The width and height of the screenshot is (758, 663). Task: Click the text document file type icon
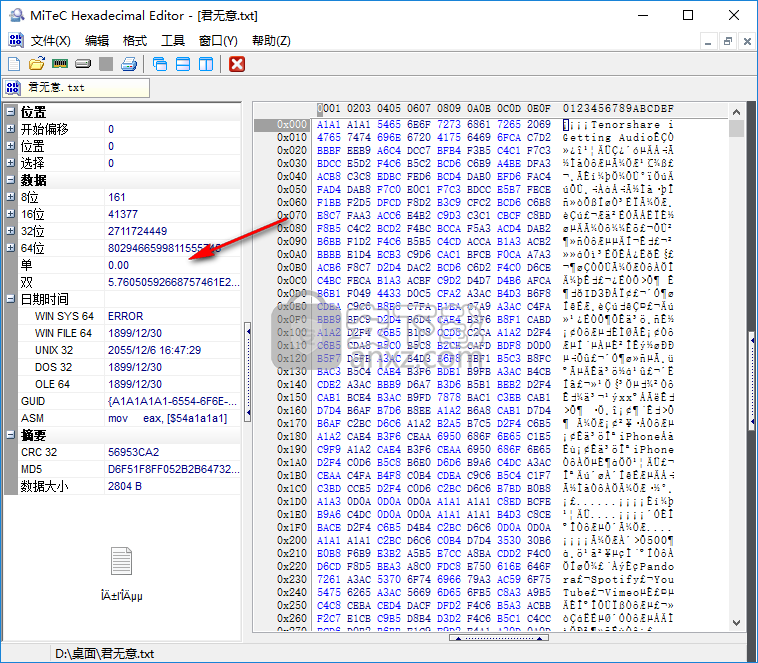[x=121, y=561]
